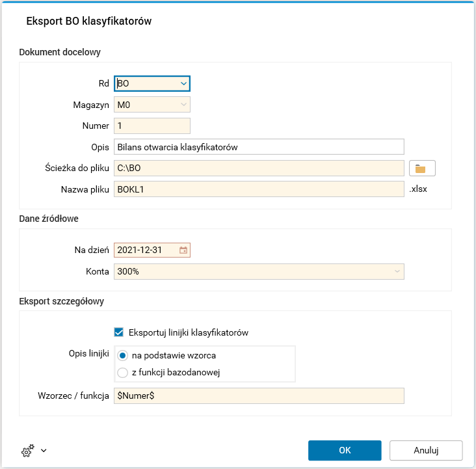Open the Konta dropdown arrow
476x469 pixels.
397,271
